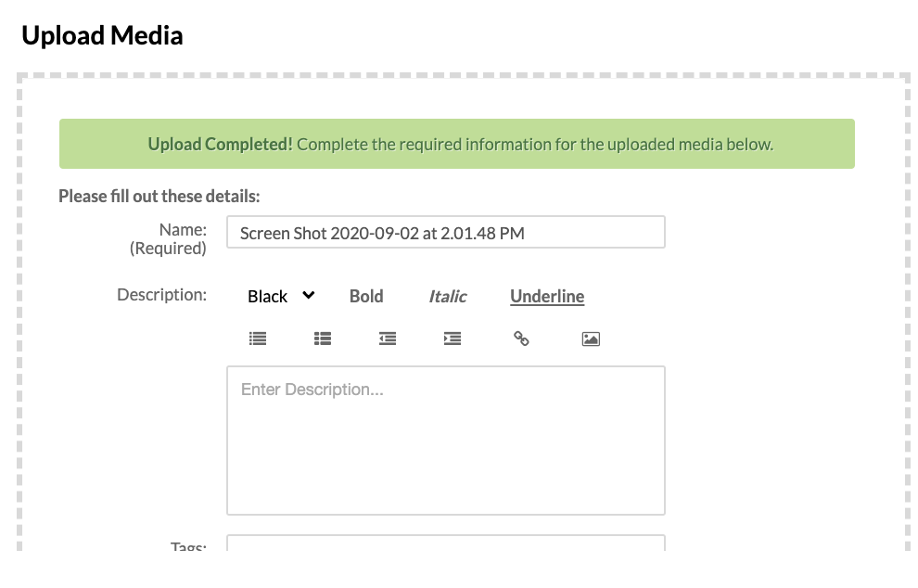The width and height of the screenshot is (918, 588).
Task: Insert an image using the picture icon
Action: tap(591, 339)
